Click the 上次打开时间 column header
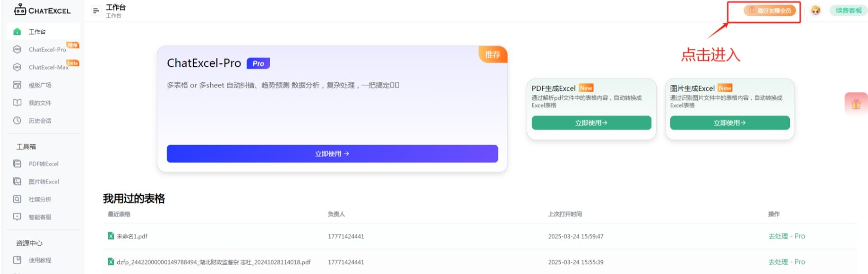This screenshot has height=274, width=868. [565, 214]
